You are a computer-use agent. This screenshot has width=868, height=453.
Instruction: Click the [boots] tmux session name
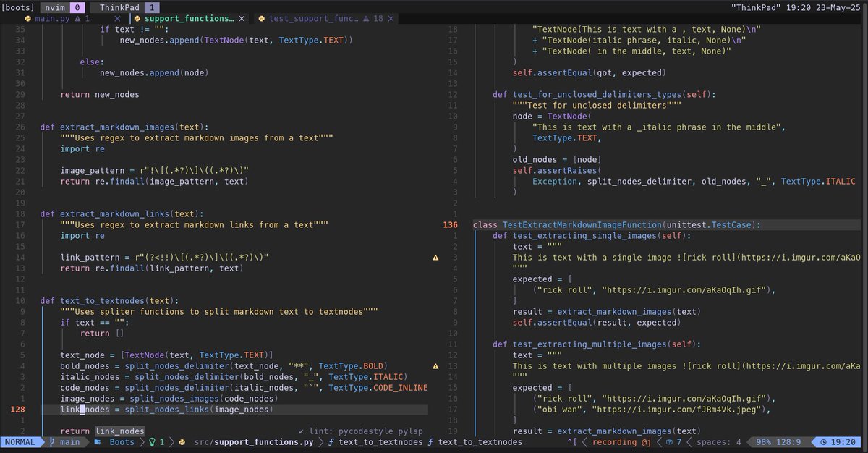click(x=18, y=7)
